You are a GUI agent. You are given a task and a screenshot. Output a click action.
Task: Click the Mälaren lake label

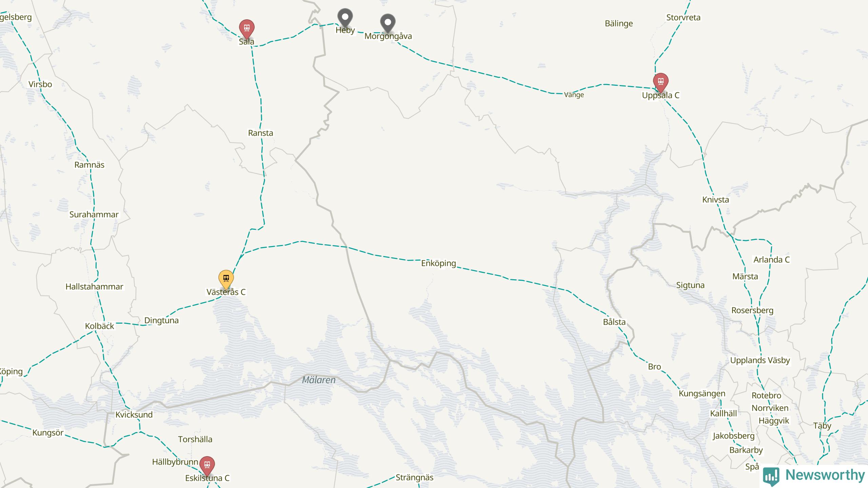tap(319, 380)
